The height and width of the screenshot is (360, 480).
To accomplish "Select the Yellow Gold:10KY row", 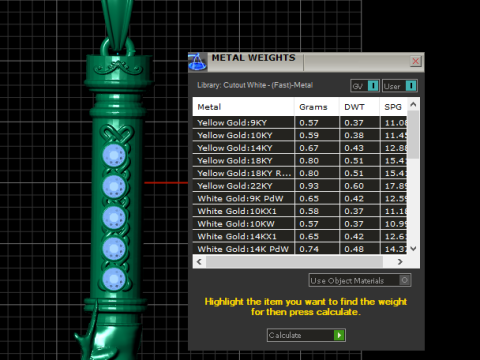I will point(300,135).
